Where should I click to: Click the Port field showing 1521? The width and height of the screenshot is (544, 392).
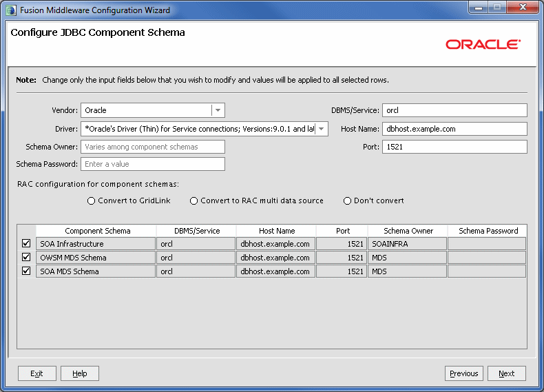pos(454,147)
